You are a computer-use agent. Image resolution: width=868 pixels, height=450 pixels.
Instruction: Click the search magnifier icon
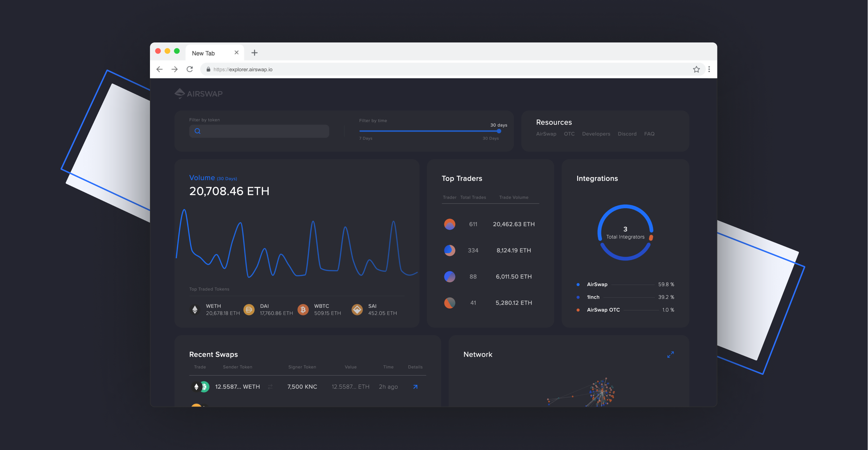click(197, 131)
